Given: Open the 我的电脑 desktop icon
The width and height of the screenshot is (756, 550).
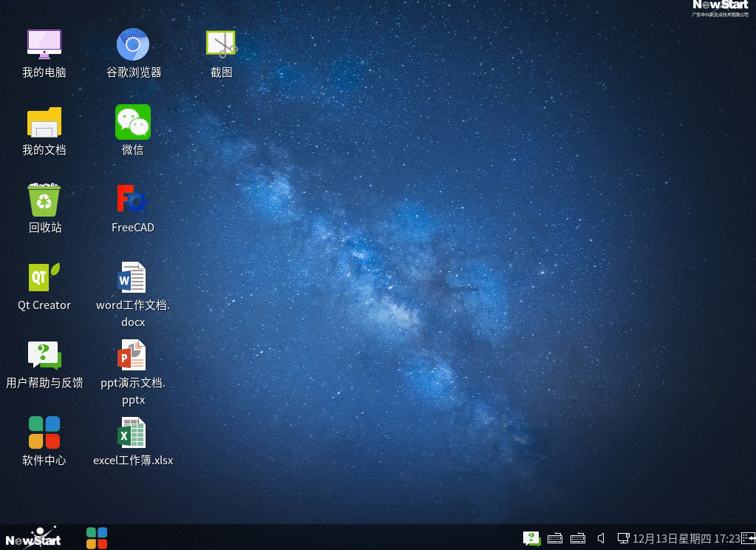Looking at the screenshot, I should pyautogui.click(x=44, y=53).
